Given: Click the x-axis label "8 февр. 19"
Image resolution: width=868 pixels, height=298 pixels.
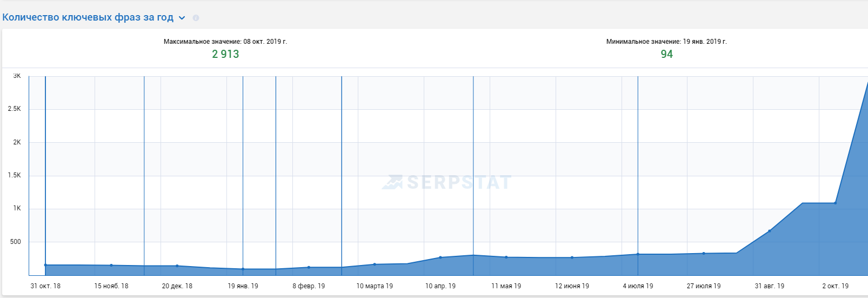Looking at the screenshot, I should (309, 286).
